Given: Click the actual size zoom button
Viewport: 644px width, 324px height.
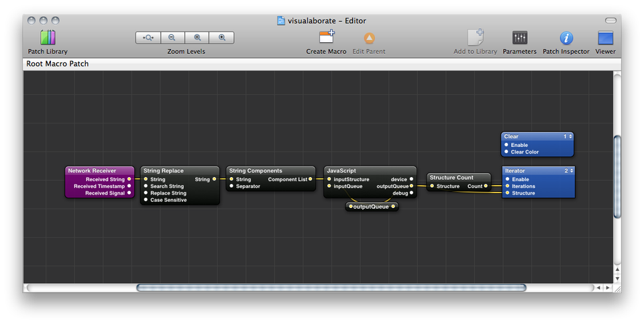Looking at the screenshot, I should (197, 38).
